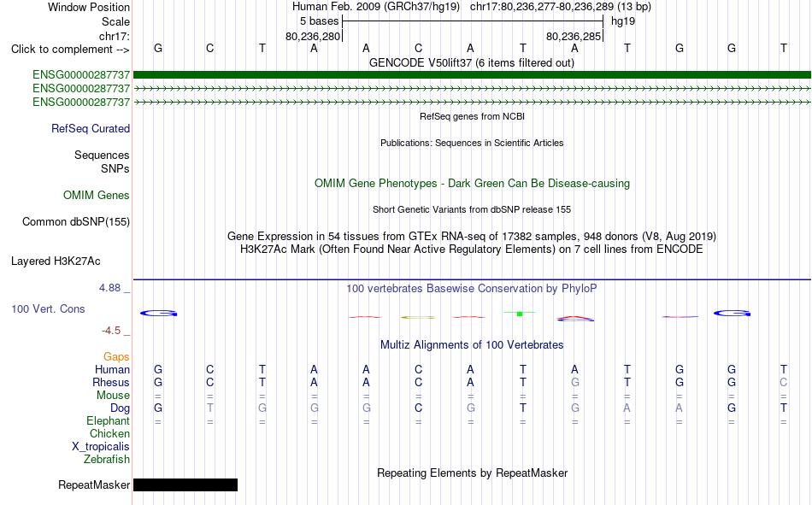
Task: Click the Rhesus alignment row label
Action: tap(111, 383)
